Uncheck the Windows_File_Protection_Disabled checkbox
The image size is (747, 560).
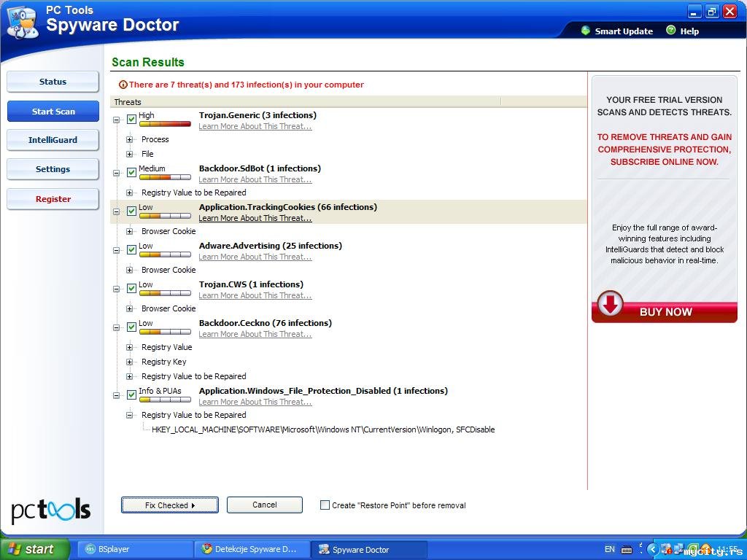click(132, 394)
